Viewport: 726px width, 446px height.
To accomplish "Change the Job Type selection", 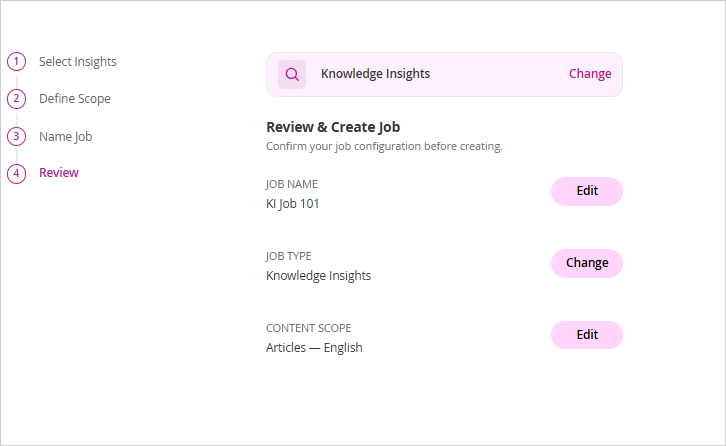I will (x=587, y=263).
